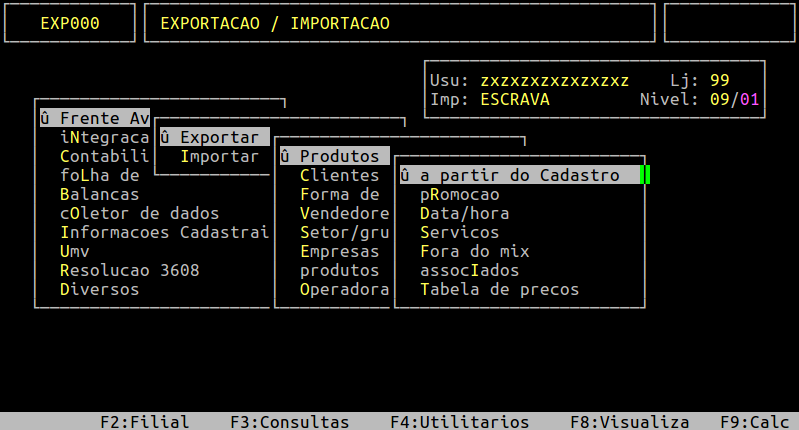Select associados menu entry
Viewport: 799px width, 430px height.
[x=469, y=271]
